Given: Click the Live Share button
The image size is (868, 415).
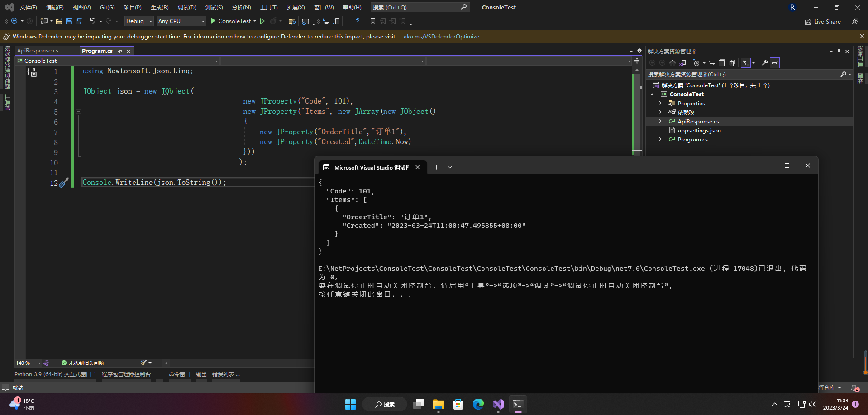Looking at the screenshot, I should point(823,21).
